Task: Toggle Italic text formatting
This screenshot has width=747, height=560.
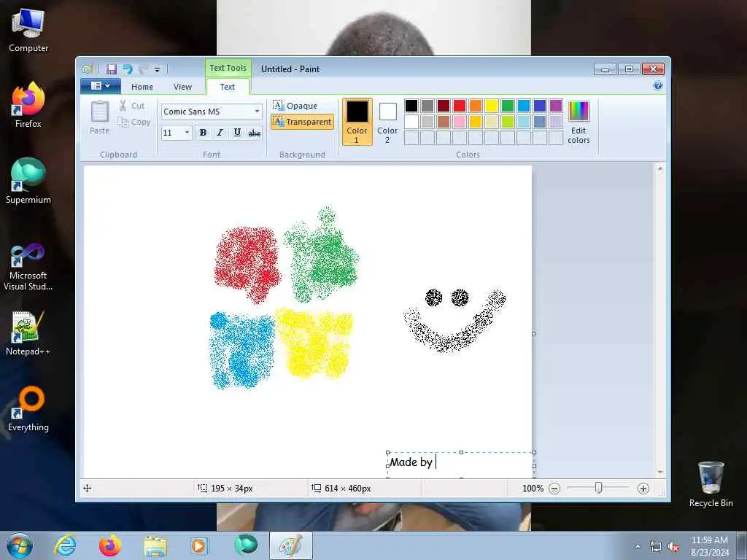Action: [x=220, y=133]
